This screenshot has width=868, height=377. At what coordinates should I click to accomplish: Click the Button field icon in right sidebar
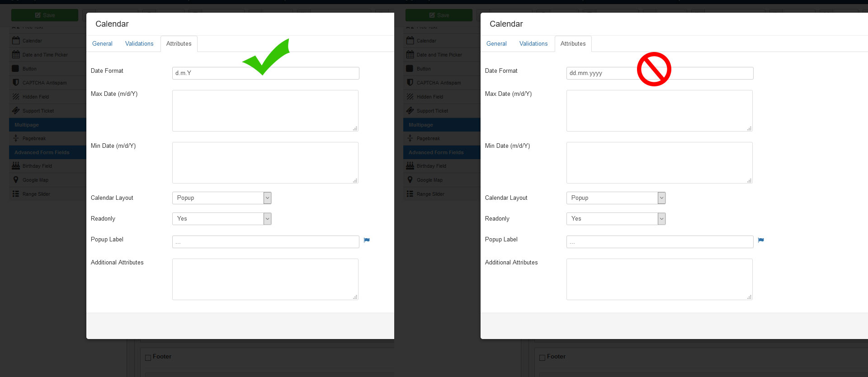410,68
